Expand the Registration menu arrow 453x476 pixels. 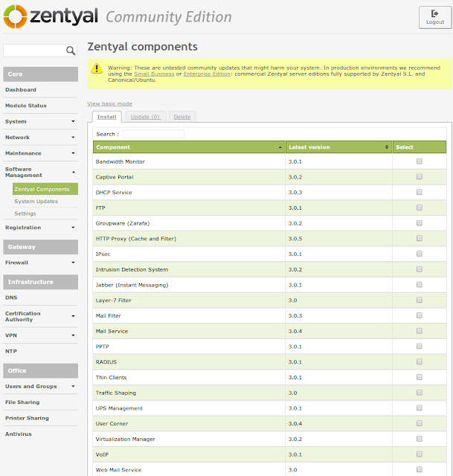73,228
